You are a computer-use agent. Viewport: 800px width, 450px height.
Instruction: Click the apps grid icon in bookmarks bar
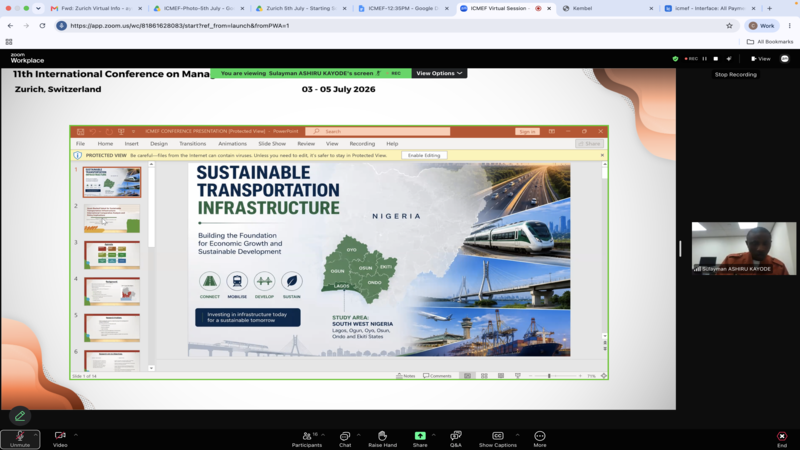[x=9, y=42]
